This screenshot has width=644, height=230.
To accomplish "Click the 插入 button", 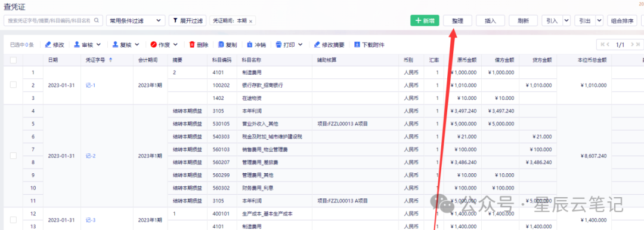I will (x=490, y=20).
